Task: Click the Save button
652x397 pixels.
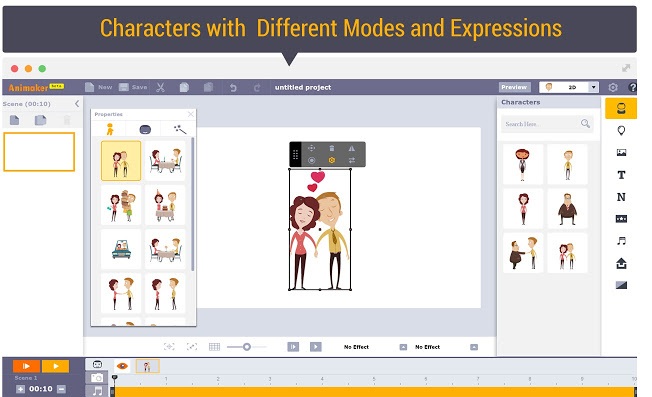Action: point(133,87)
